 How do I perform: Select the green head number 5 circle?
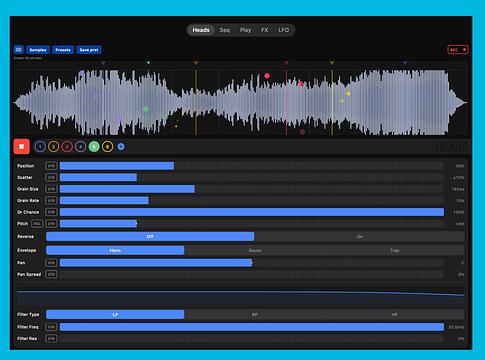pos(94,147)
